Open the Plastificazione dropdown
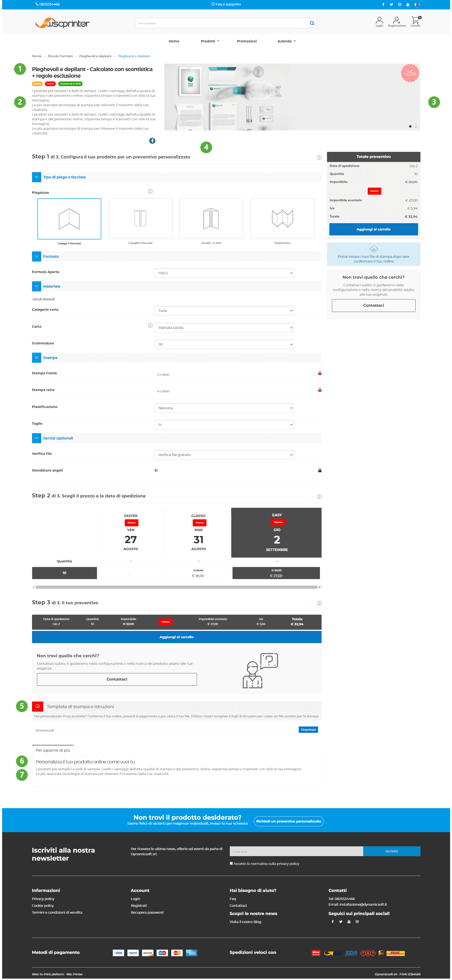The width and height of the screenshot is (452, 980). coord(224,408)
